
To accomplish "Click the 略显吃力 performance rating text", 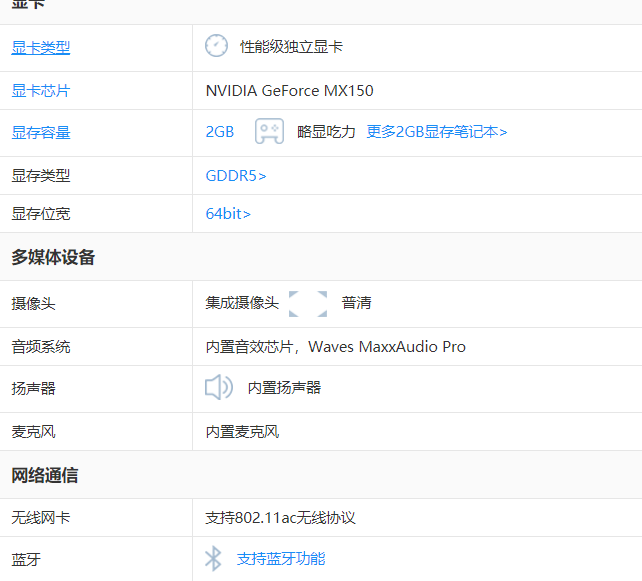I will click(326, 132).
